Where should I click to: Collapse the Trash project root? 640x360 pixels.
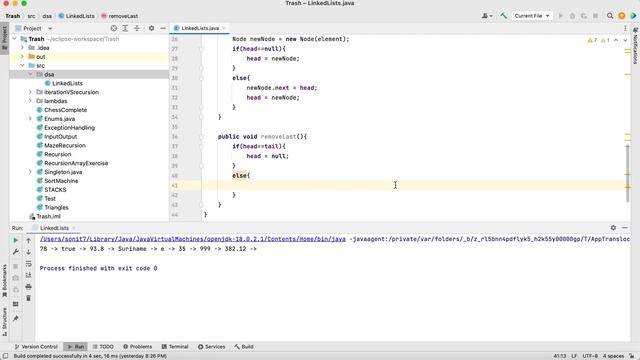click(15, 39)
